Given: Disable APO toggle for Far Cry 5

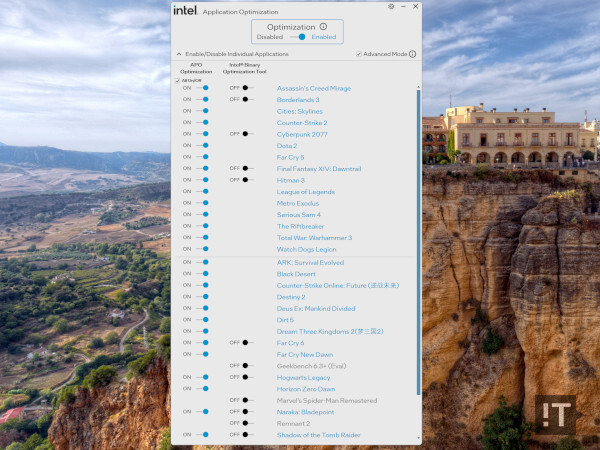Looking at the screenshot, I should pos(202,157).
